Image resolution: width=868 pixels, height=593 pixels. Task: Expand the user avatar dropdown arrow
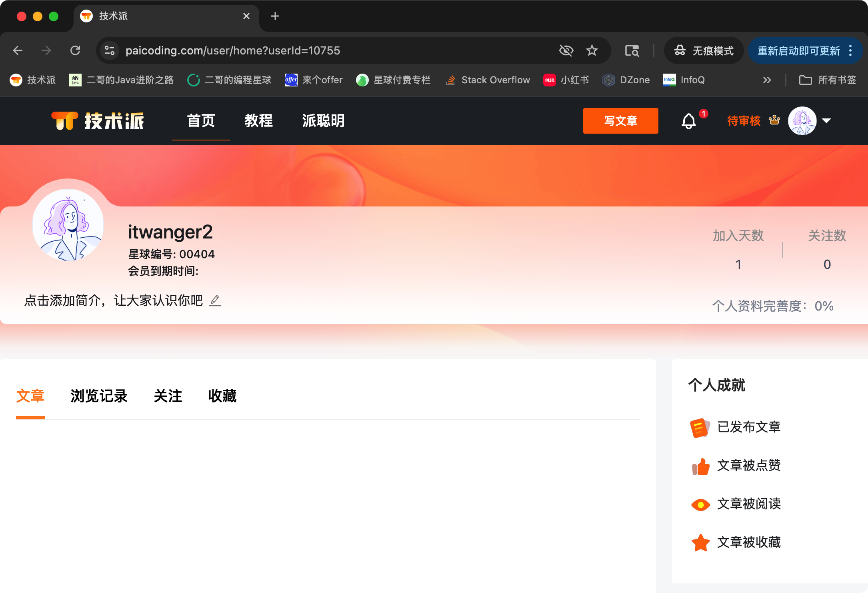pyautogui.click(x=826, y=120)
